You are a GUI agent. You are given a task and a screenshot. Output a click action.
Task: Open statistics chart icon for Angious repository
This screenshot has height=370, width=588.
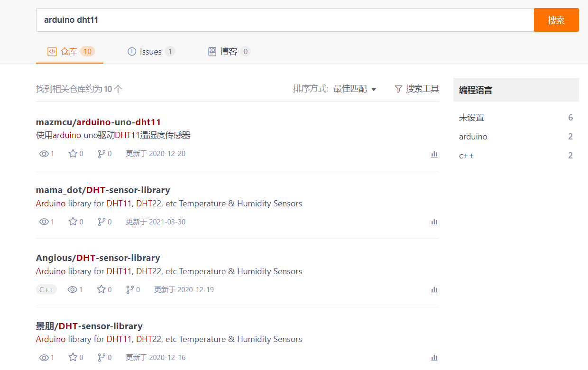(x=434, y=290)
